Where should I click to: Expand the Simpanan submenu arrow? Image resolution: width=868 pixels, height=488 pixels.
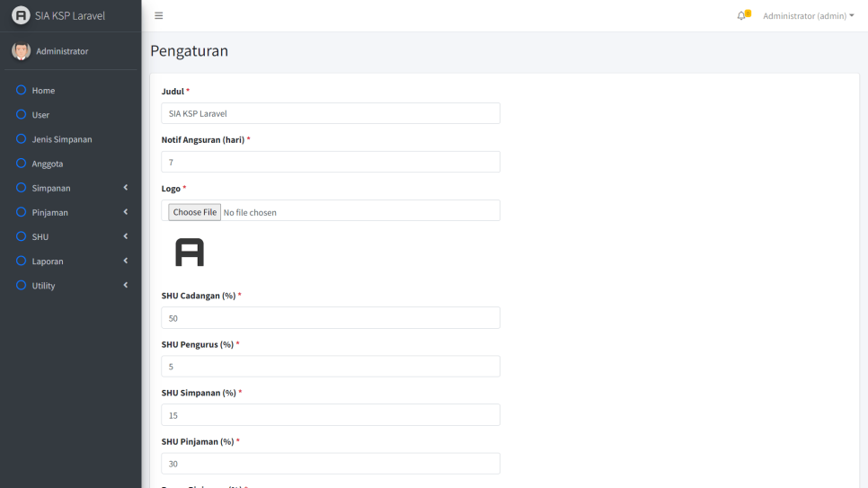pos(126,187)
